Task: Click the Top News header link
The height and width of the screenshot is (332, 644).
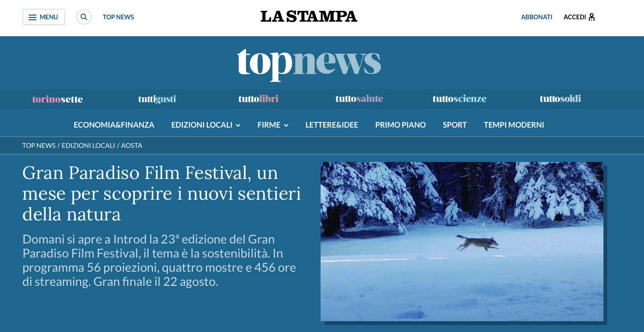Action: tap(118, 17)
